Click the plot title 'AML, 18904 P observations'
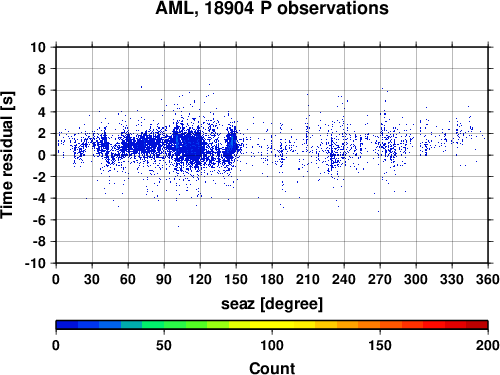 point(272,8)
